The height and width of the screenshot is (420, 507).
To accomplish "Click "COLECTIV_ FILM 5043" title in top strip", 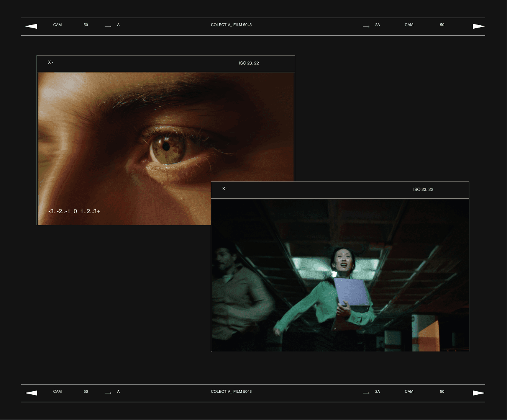I will point(231,25).
